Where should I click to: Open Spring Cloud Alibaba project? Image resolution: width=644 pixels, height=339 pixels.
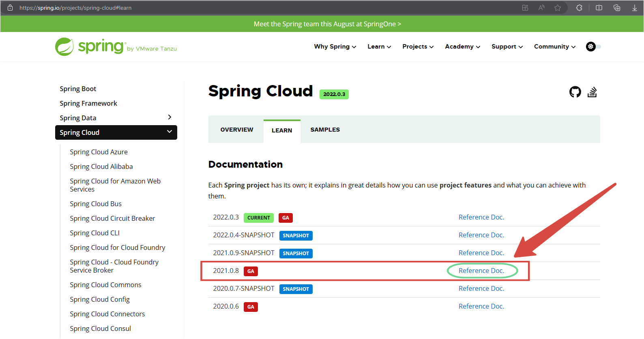(x=101, y=166)
